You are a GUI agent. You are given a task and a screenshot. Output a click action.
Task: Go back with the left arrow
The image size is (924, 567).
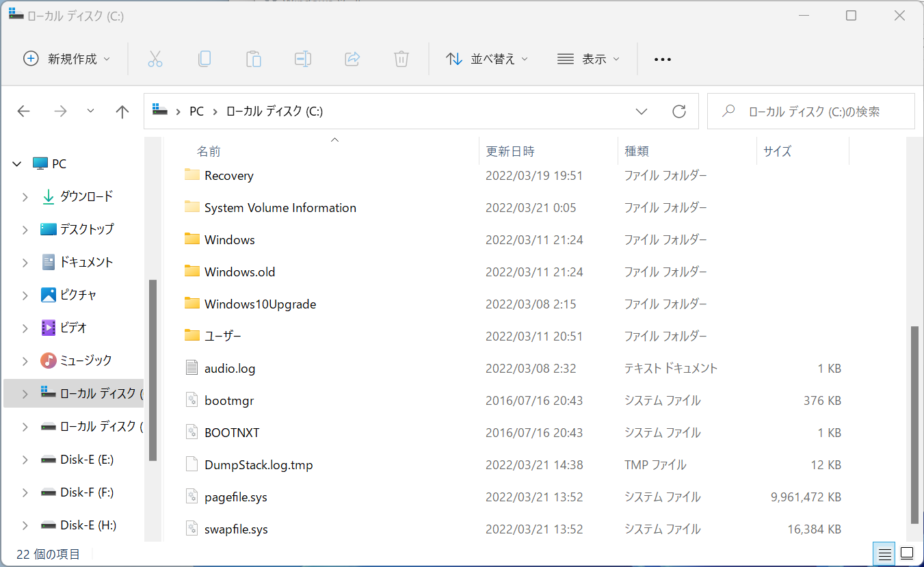[24, 111]
